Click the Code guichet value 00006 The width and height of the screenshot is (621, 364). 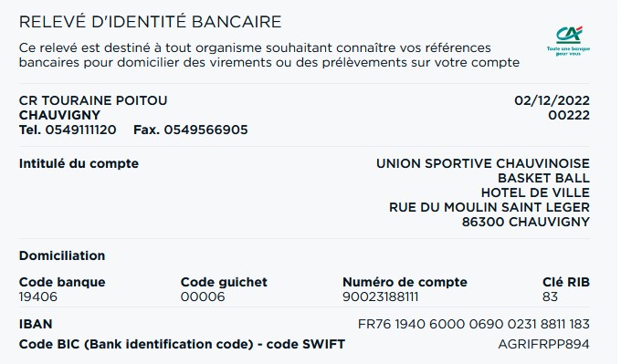tap(203, 296)
